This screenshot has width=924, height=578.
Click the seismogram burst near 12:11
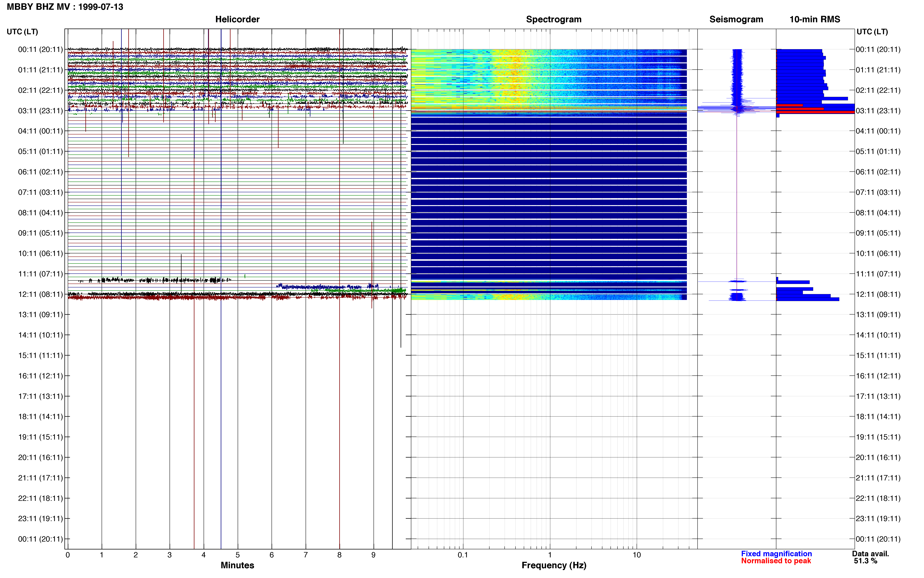(x=737, y=297)
